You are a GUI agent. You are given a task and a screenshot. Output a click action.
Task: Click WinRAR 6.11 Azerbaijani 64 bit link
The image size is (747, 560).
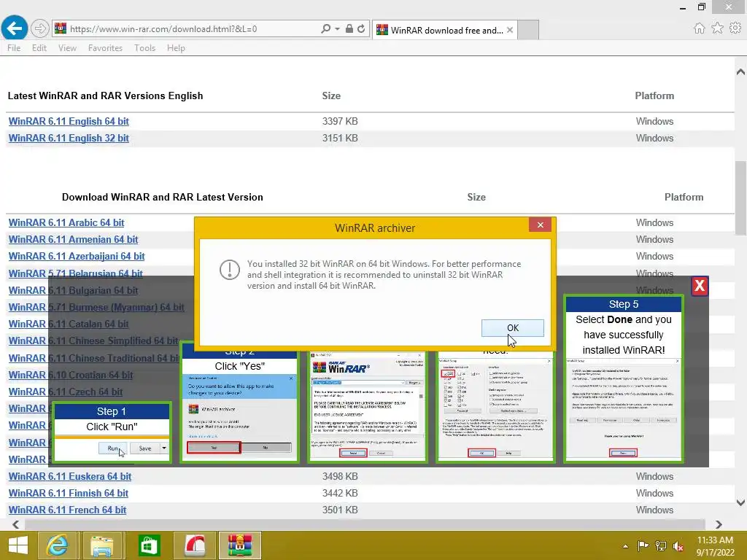(x=76, y=256)
